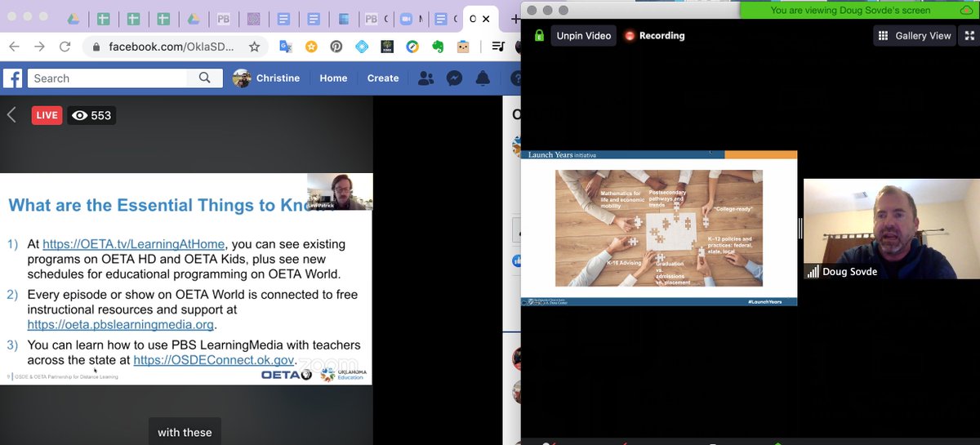Switch Zoom to Gallery View

915,36
